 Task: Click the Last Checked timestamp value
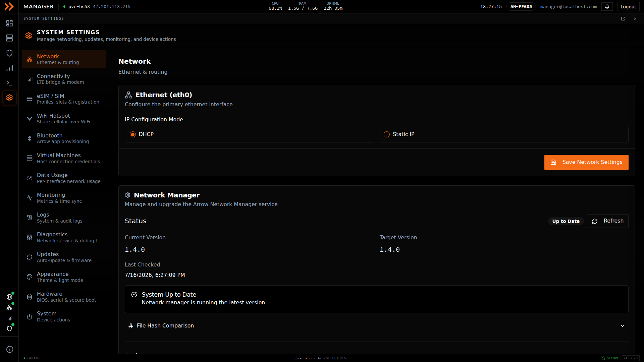pos(155,275)
